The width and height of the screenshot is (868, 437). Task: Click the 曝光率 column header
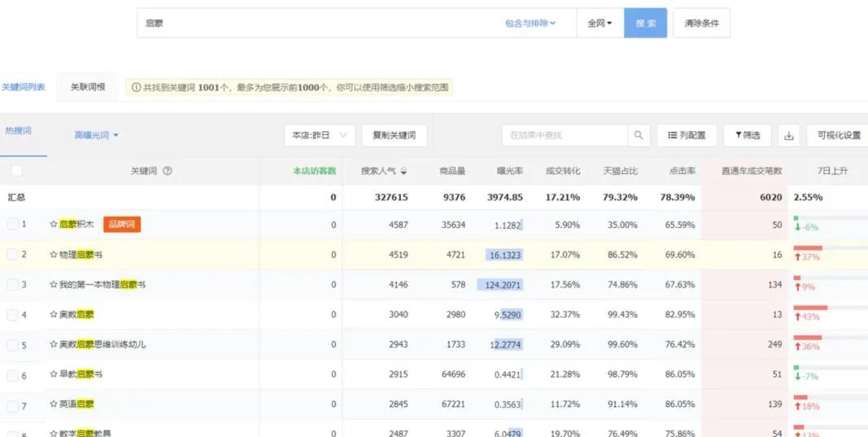[510, 171]
